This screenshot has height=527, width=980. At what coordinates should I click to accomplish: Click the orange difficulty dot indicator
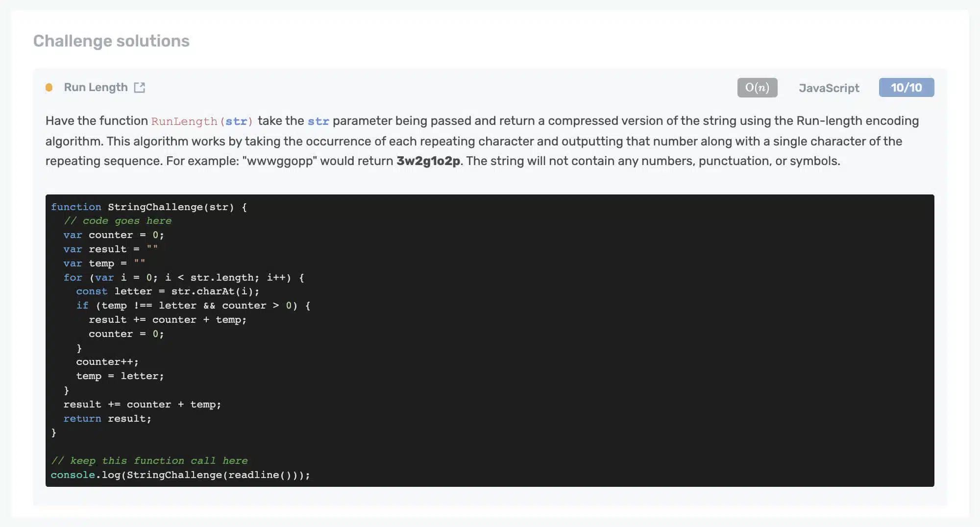[49, 88]
